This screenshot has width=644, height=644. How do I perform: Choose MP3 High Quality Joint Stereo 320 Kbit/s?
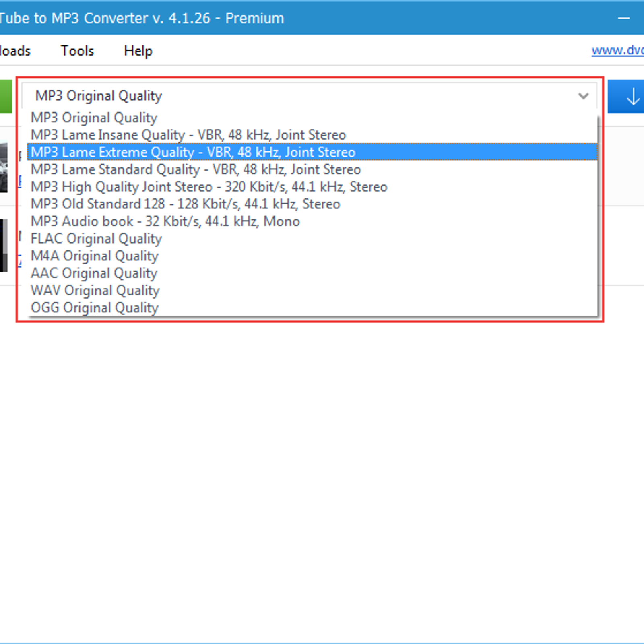click(312, 187)
